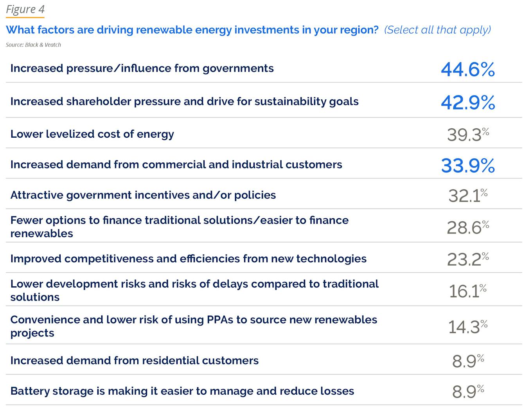Select the shareholder pressure and sustainability goals row
The image size is (532, 417).
(x=184, y=102)
